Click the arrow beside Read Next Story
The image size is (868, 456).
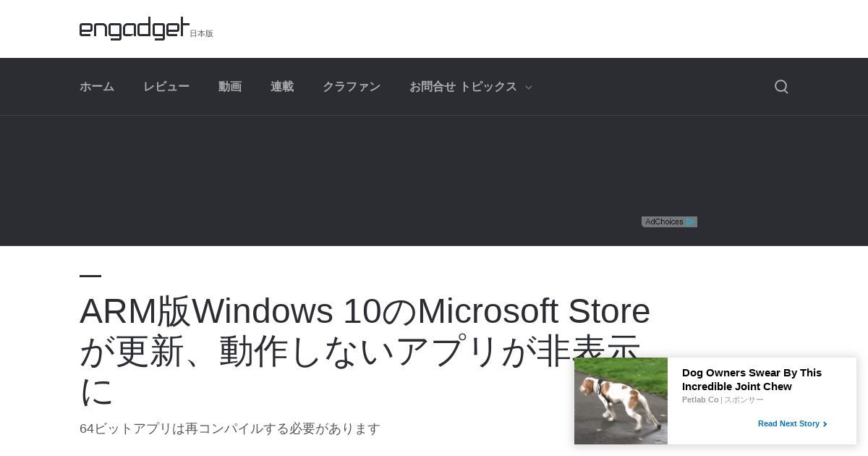point(825,424)
